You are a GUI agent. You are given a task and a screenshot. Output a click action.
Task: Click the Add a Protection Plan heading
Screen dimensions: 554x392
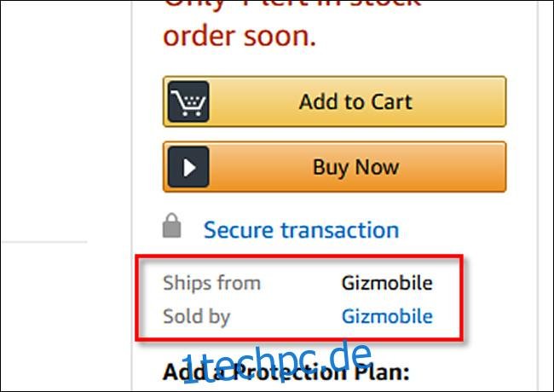(286, 372)
